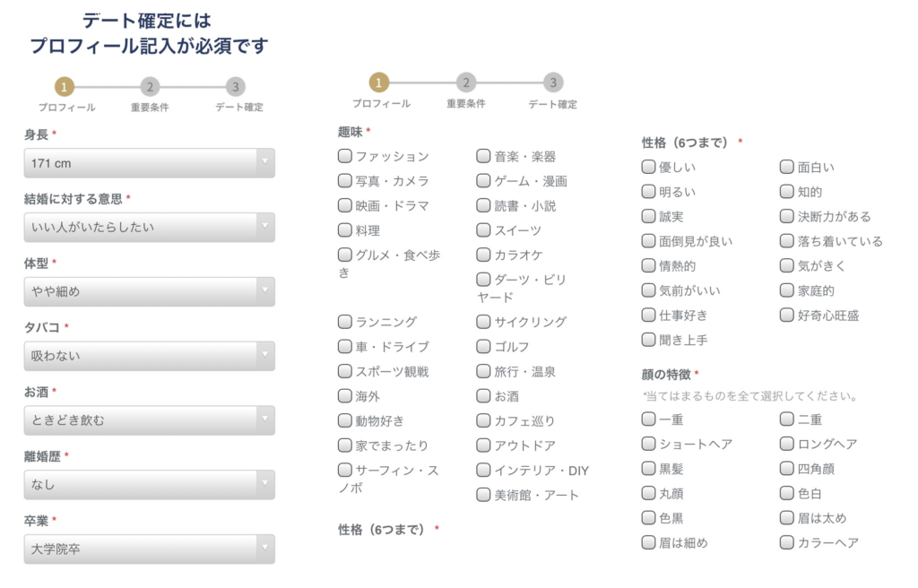The image size is (918, 588).
Task: Tick the 音楽・楽器 checkbox
Action: [483, 156]
